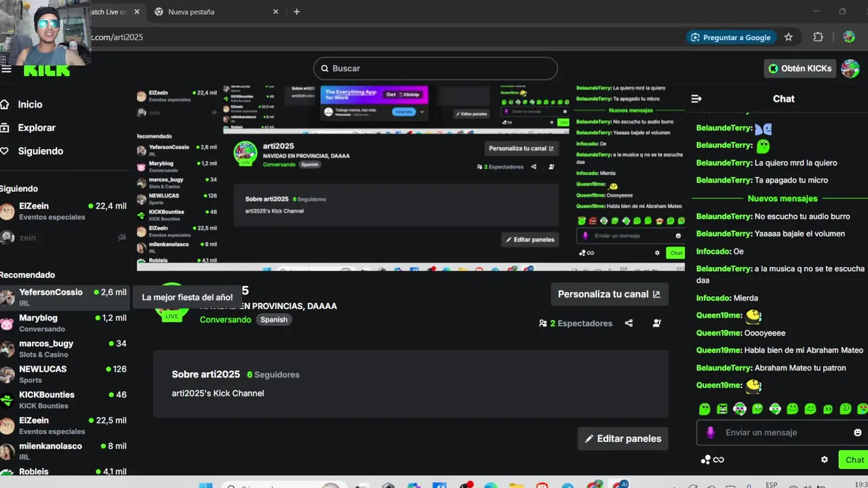Open the zein channel entry

[64, 237]
